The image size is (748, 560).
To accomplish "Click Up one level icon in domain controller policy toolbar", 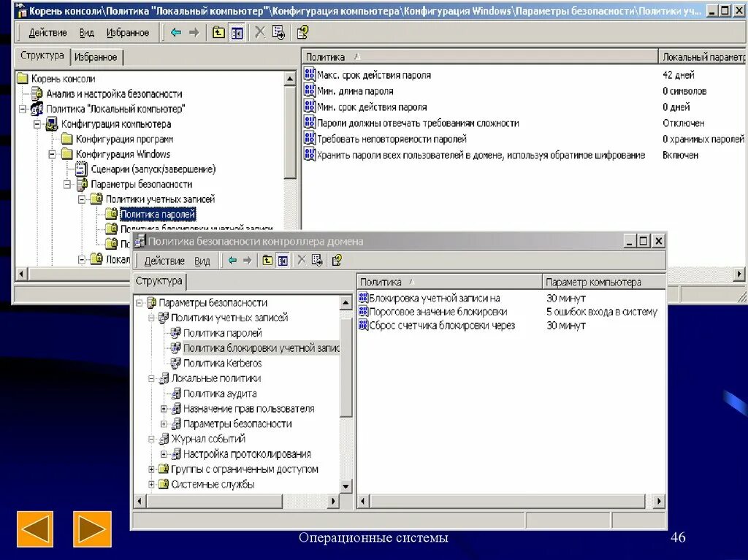I will (267, 261).
